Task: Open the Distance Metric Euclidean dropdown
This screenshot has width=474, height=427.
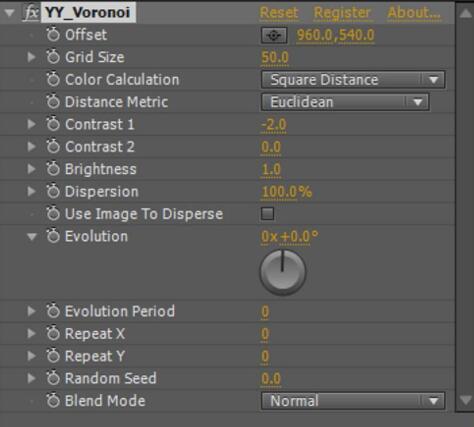Action: pyautogui.click(x=345, y=102)
